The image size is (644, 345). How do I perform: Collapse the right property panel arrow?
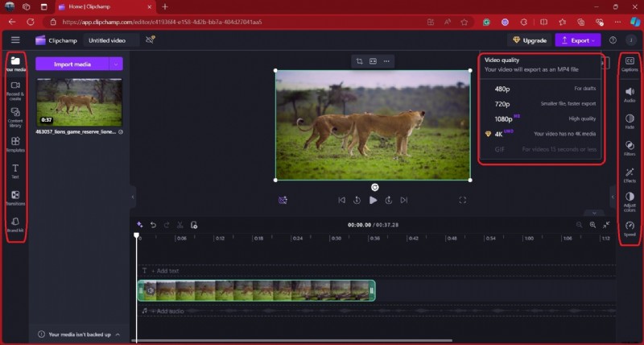pyautogui.click(x=613, y=197)
